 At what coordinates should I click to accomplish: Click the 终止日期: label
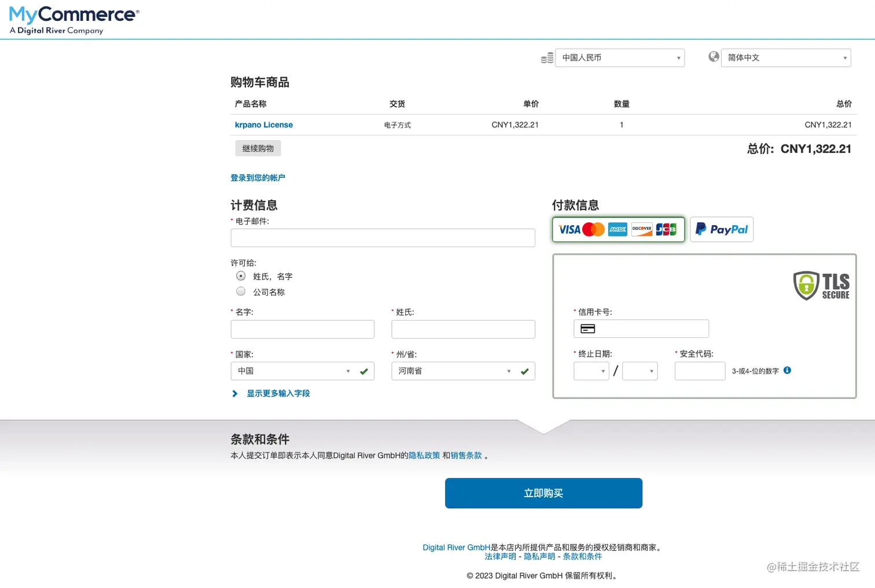coord(595,354)
